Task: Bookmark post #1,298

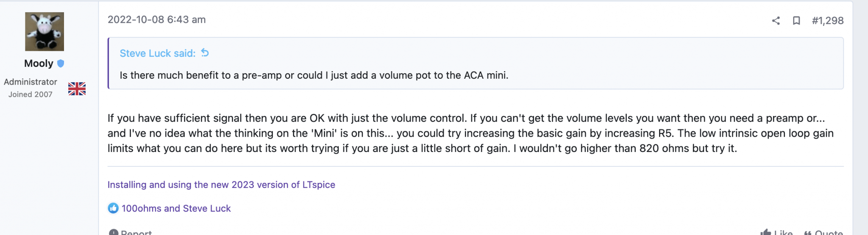Action: click(x=796, y=20)
